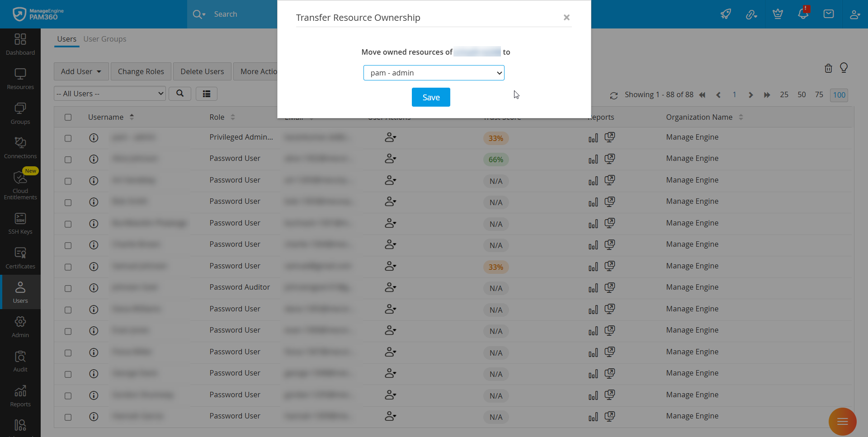The width and height of the screenshot is (868, 437).
Task: Open the More Actions menu
Action: (259, 71)
